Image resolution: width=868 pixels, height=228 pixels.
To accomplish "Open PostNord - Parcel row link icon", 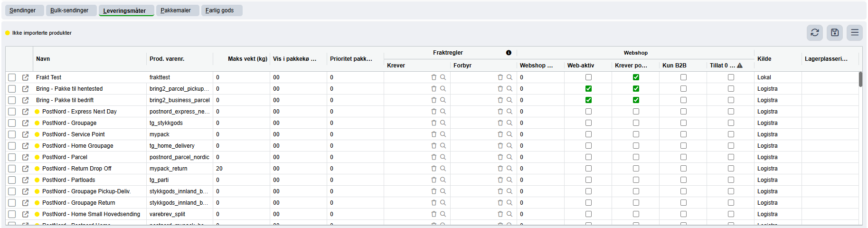I will pyautogui.click(x=26, y=157).
